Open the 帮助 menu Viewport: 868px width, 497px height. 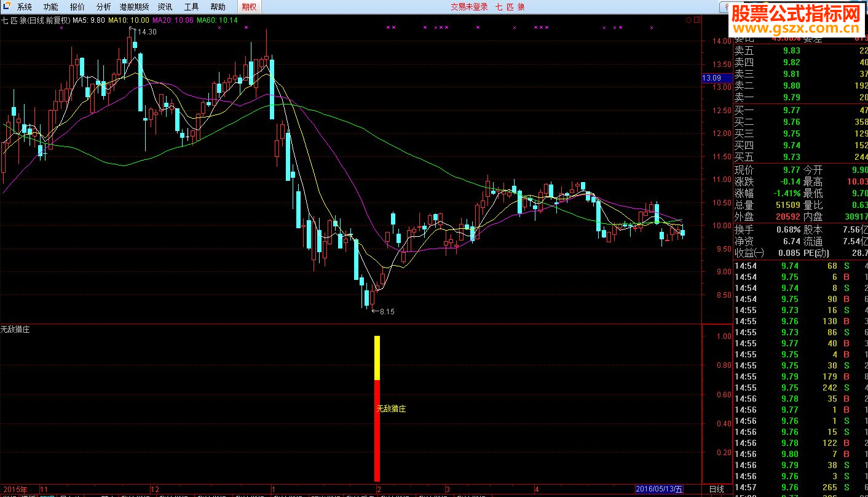pyautogui.click(x=218, y=7)
